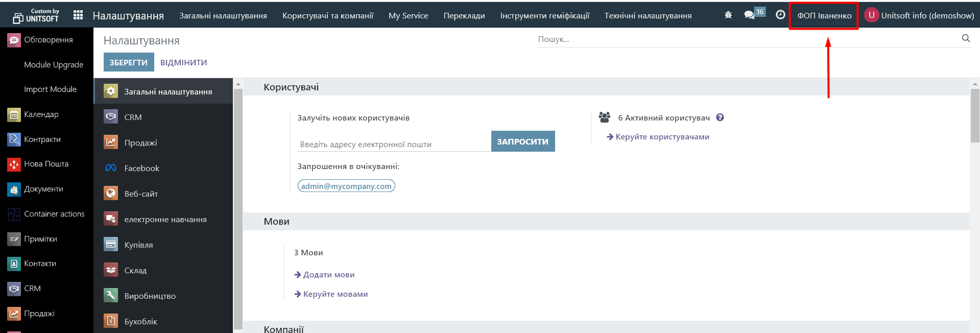
Task: Click the ЗАПРОСИТИ invite button
Action: [x=522, y=141]
